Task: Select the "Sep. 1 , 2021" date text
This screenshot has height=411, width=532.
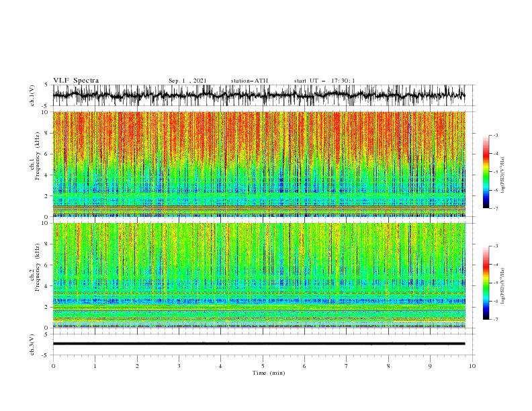Action: tap(187, 81)
